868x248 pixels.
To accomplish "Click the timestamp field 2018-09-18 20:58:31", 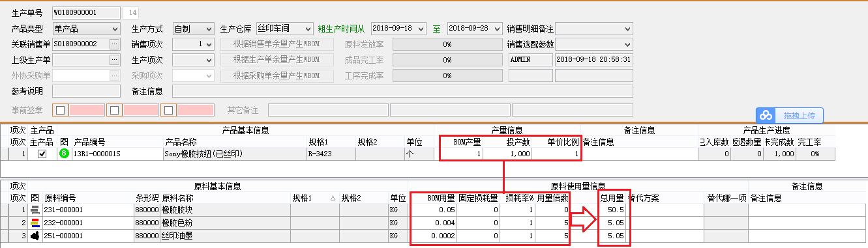I will (x=594, y=60).
